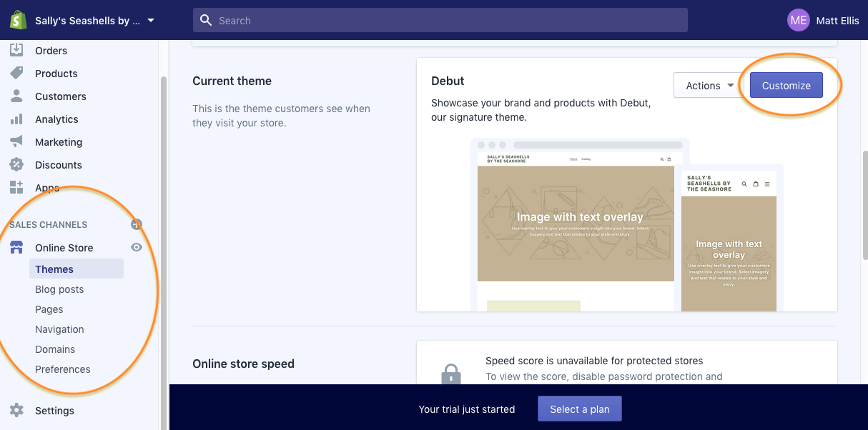
Task: Click 'Your trial just started' text
Action: pos(467,409)
